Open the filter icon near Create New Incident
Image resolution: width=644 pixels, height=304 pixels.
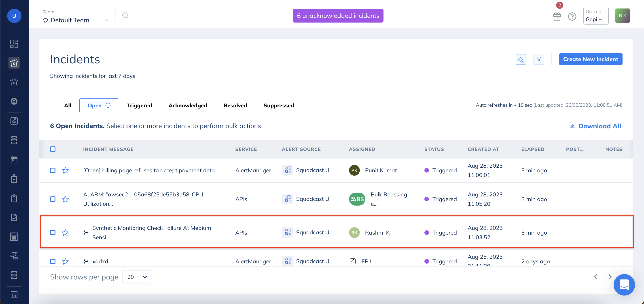click(539, 59)
